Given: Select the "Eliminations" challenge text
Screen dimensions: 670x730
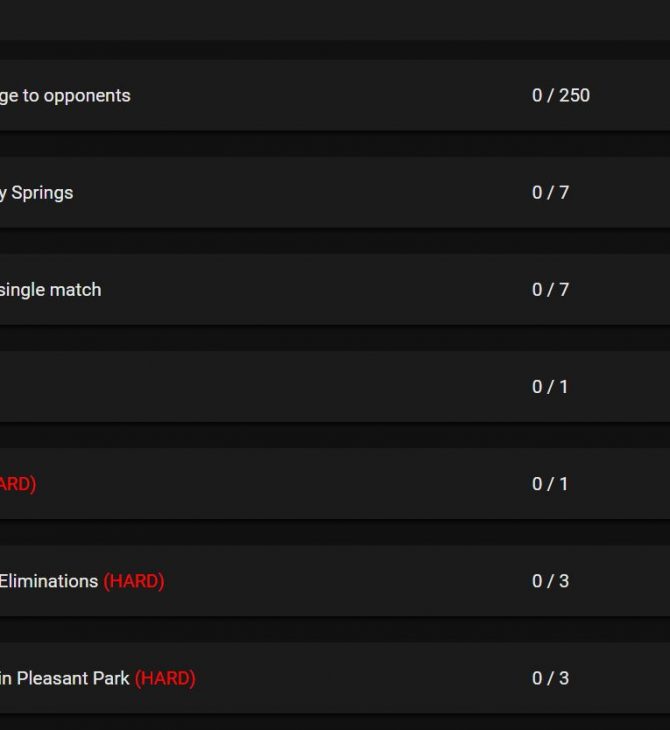Looking at the screenshot, I should pyautogui.click(x=49, y=581).
